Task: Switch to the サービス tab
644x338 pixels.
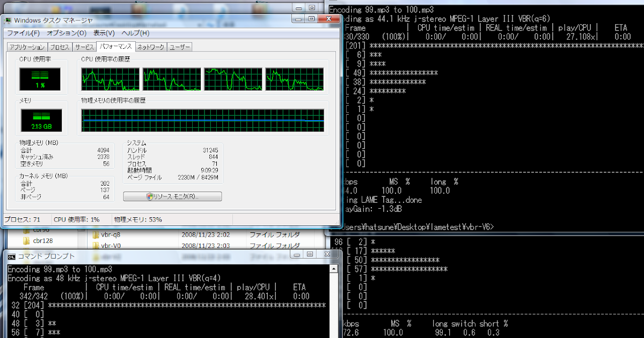Action: (84, 47)
